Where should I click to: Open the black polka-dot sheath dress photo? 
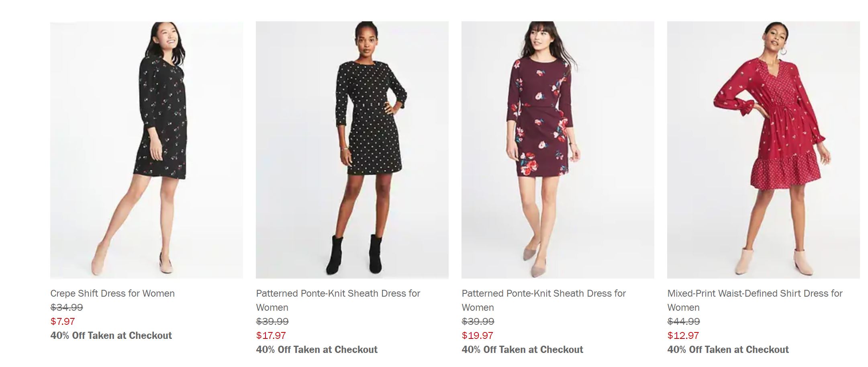click(x=352, y=150)
